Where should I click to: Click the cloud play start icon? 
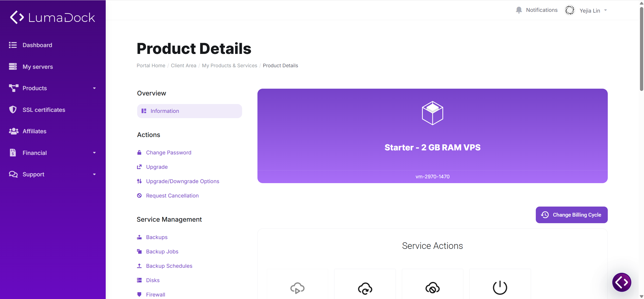(x=297, y=288)
